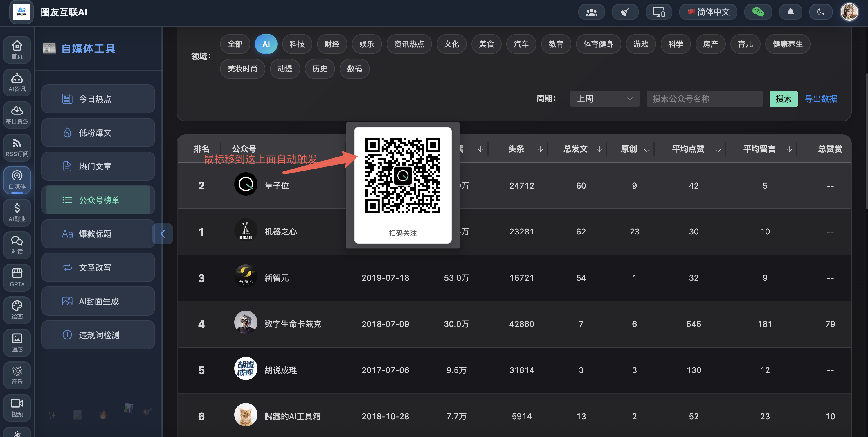
Task: Open the 首页 home sidebar icon
Action: (17, 50)
